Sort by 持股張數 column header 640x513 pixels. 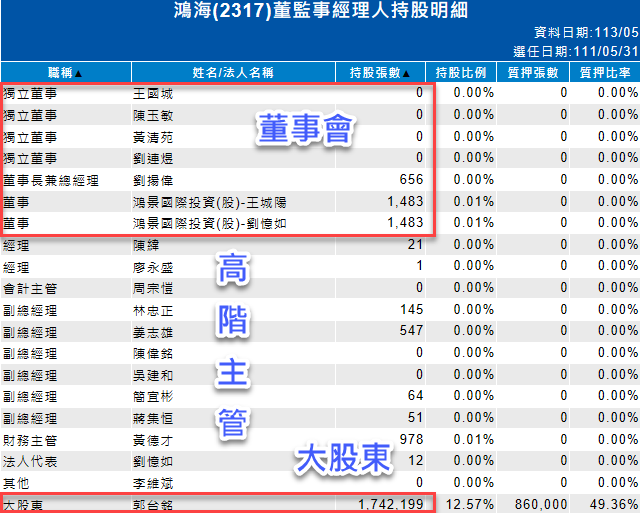click(x=380, y=73)
